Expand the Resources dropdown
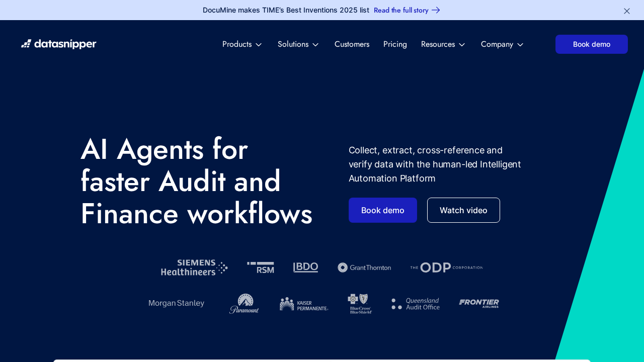Image resolution: width=644 pixels, height=362 pixels. tap(443, 44)
